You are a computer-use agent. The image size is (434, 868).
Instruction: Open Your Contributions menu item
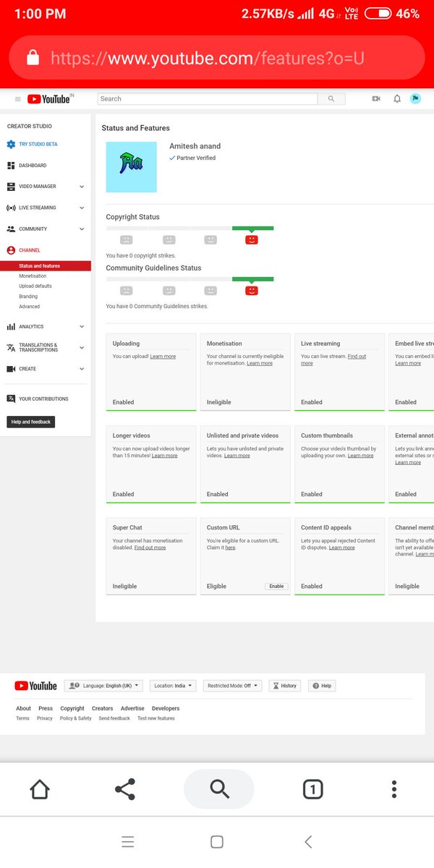43,399
